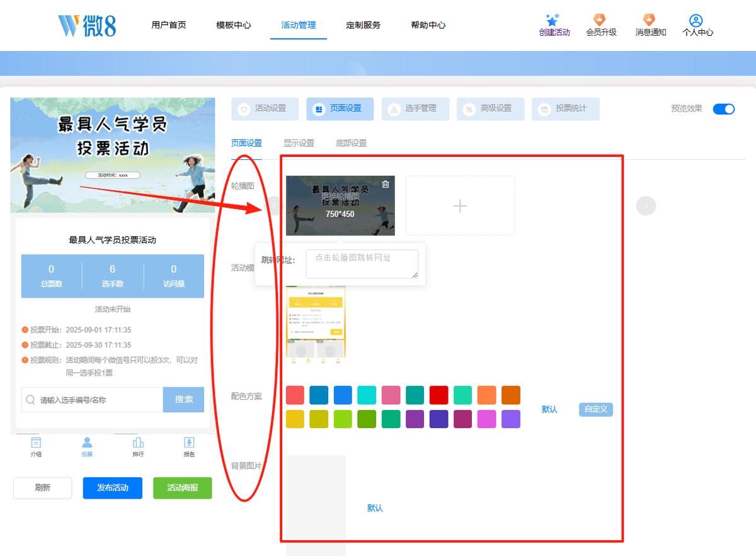This screenshot has width=756, height=556.
Task: Click the 微8 logo
Action: (x=87, y=25)
